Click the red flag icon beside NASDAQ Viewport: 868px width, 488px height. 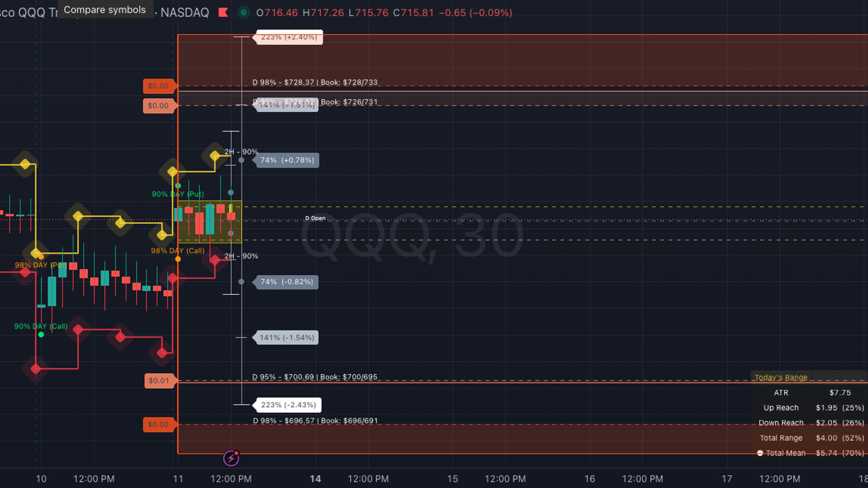click(x=223, y=13)
